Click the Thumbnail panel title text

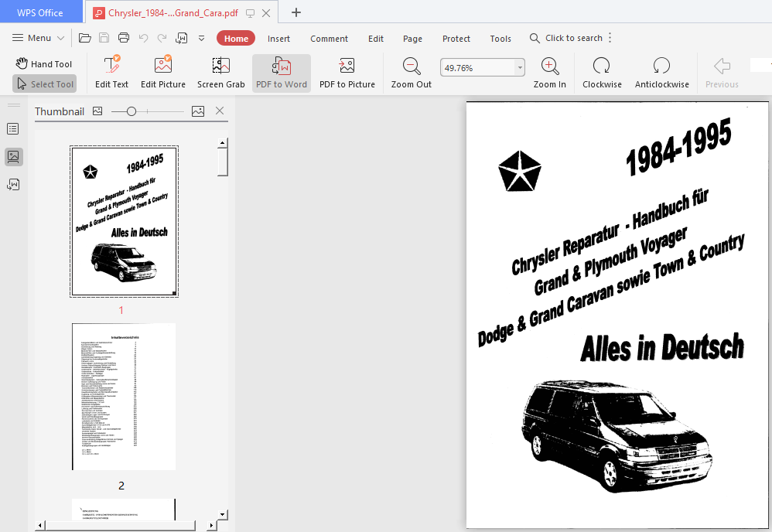point(60,111)
